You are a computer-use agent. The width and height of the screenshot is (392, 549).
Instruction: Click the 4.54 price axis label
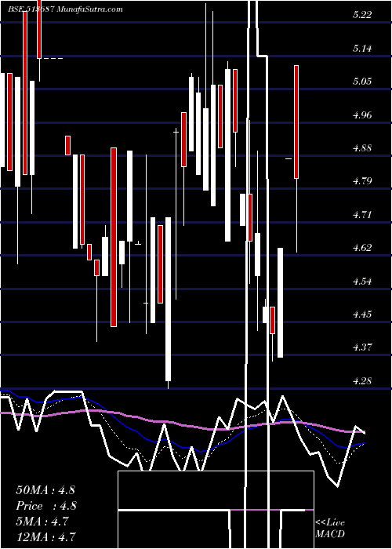click(x=362, y=281)
